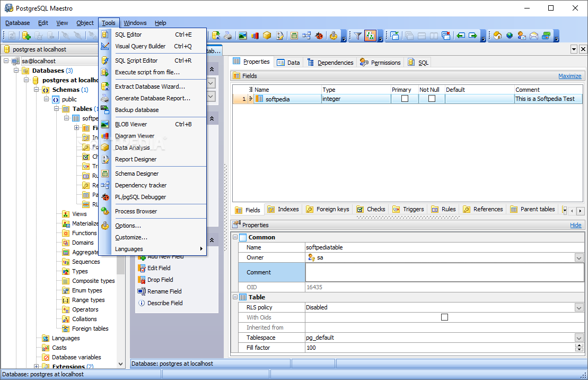This screenshot has width=588, height=380.
Task: Click the highlighted icon next to the filter
Action: 370,36
